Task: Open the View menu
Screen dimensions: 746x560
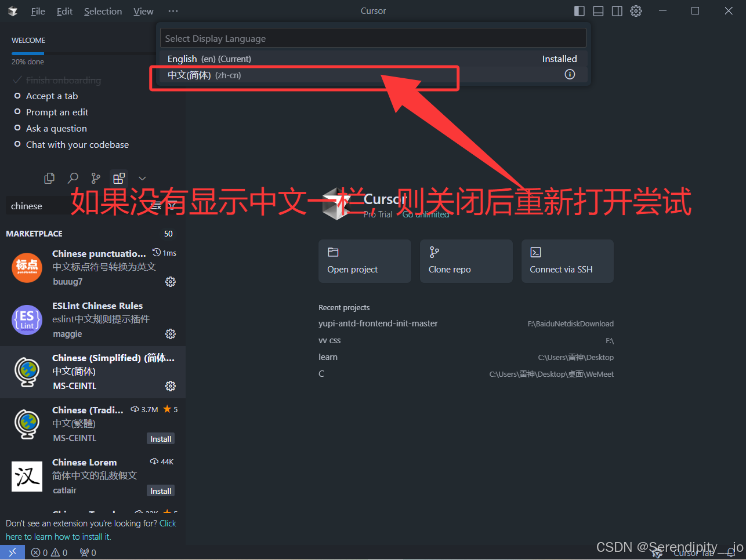Action: (143, 11)
